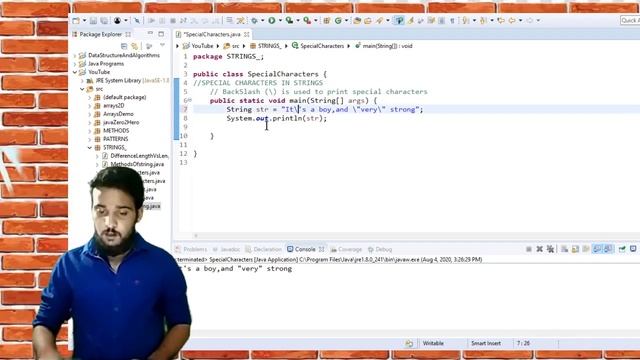Click the New file wizard icon
Screen dimensions: 640x360
[x=76, y=20]
